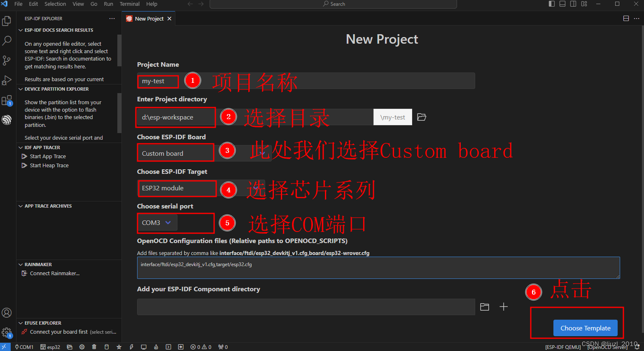
Task: Collapse the App Trace Archives section
Action: coord(69,206)
